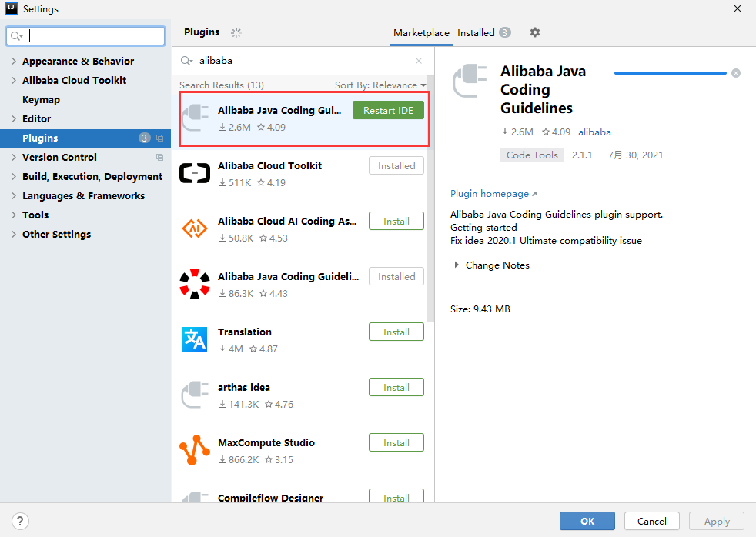
Task: Click the Alibaba Cloud Toolkit plugin logo
Action: click(x=195, y=173)
